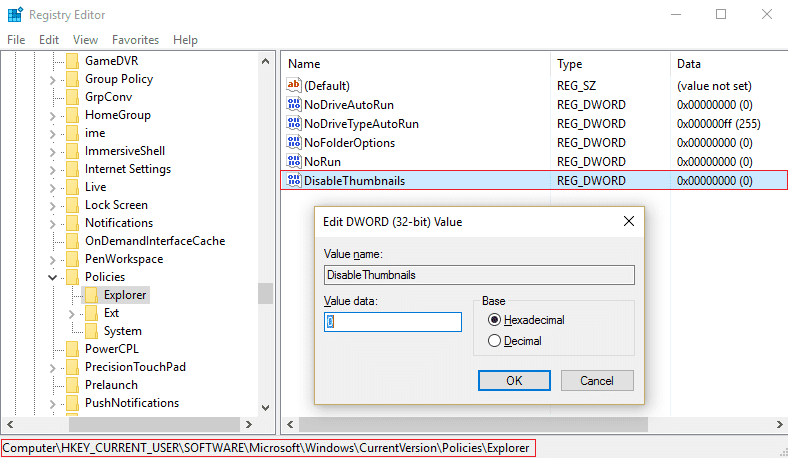Click the string value icon next to (Default)
Screen dimensions: 788x458
tap(294, 86)
